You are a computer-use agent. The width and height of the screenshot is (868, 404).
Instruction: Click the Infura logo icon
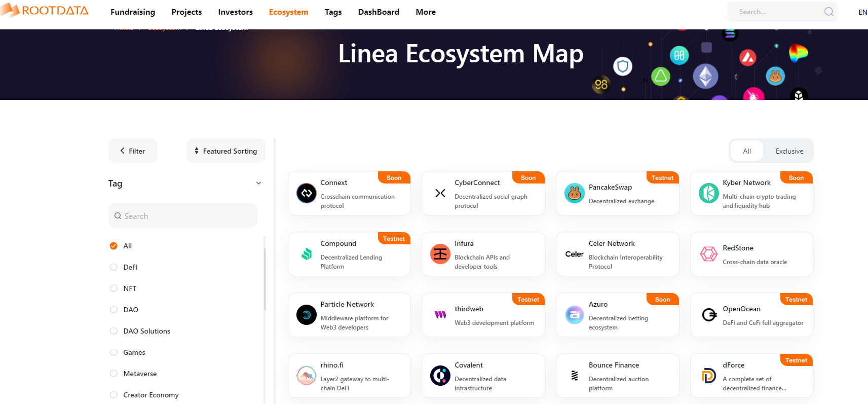[x=440, y=254]
